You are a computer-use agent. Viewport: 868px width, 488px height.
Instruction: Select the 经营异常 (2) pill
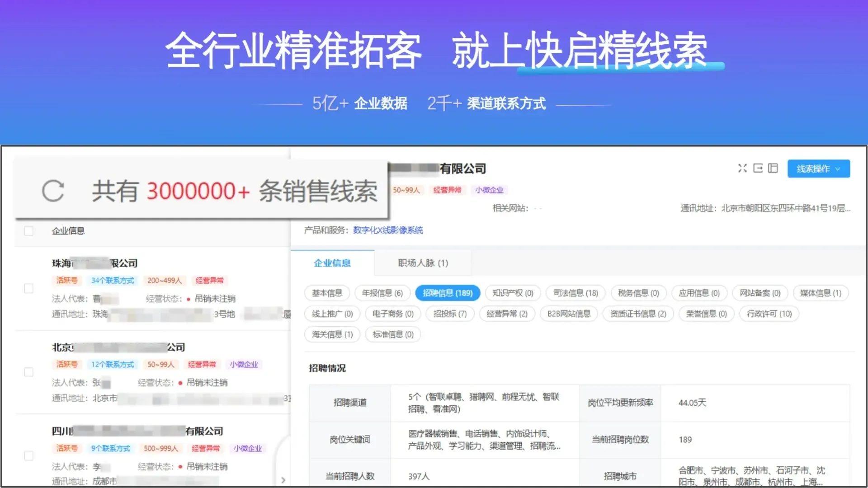(x=507, y=314)
